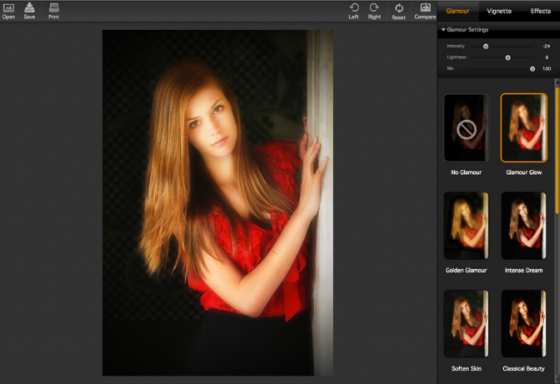560x384 pixels.
Task: Save the image using Save icon
Action: (x=29, y=11)
